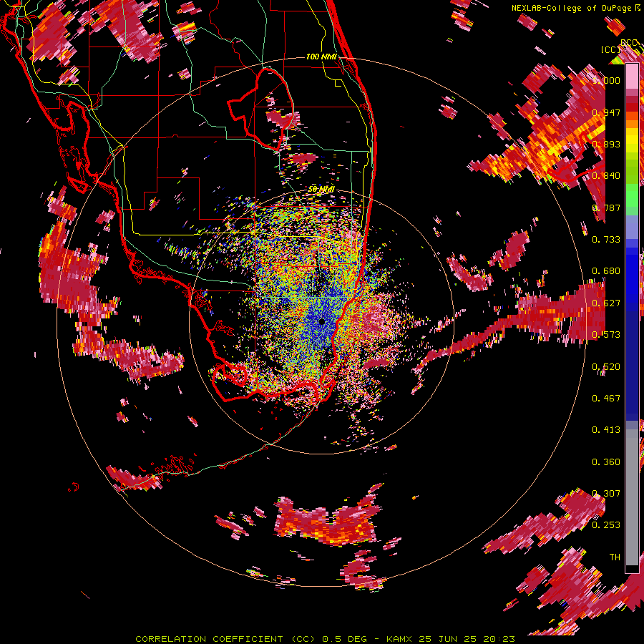Pick the light pink segment of the color bar

(632, 77)
